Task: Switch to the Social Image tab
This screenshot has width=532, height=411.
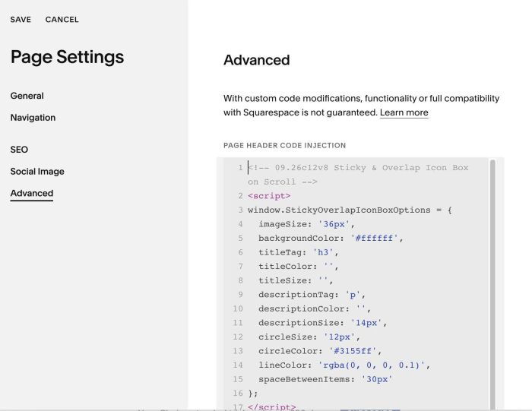Action: (x=37, y=172)
